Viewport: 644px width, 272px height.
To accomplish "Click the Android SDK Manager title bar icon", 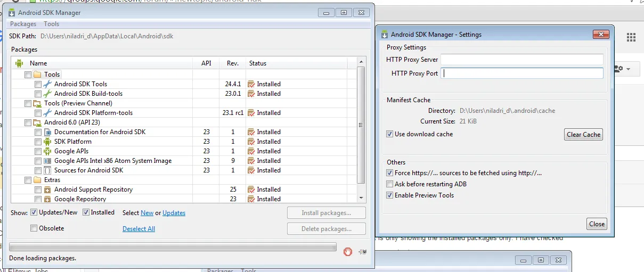I will point(11,12).
